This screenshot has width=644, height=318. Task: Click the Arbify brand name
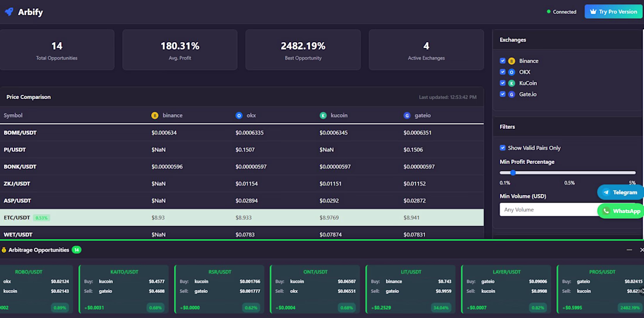pos(30,12)
